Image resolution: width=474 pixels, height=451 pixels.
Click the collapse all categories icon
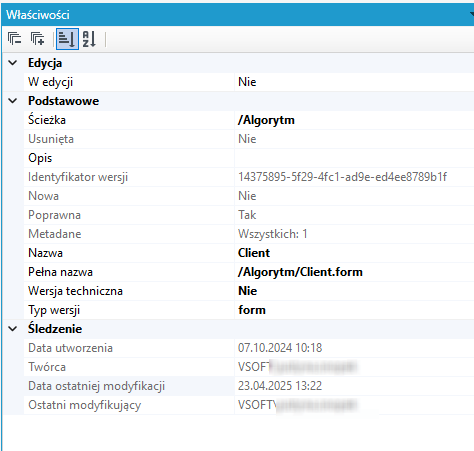pos(14,39)
